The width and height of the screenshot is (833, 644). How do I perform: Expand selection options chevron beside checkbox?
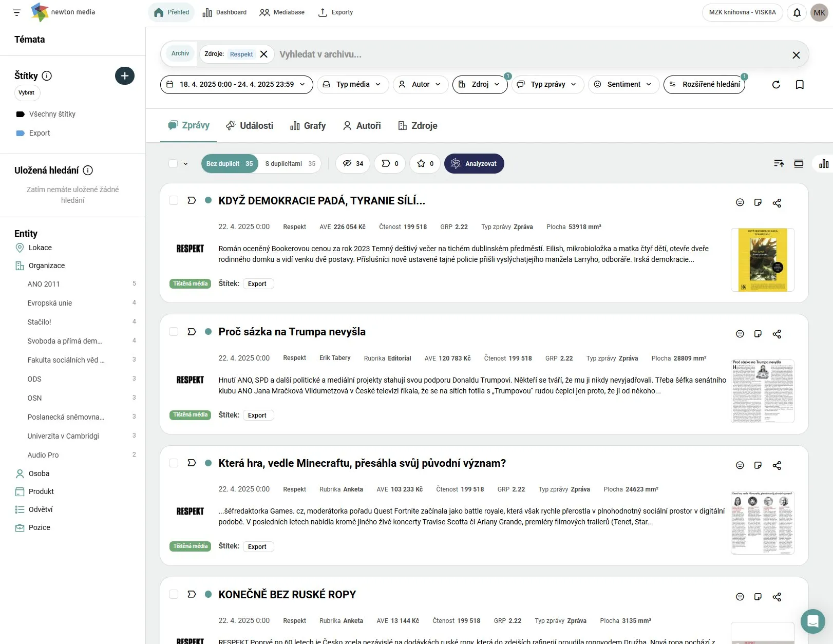(186, 164)
